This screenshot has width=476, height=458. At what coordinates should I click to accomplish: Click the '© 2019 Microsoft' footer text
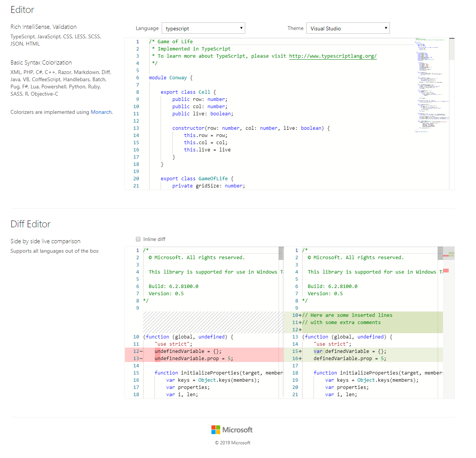point(233,443)
